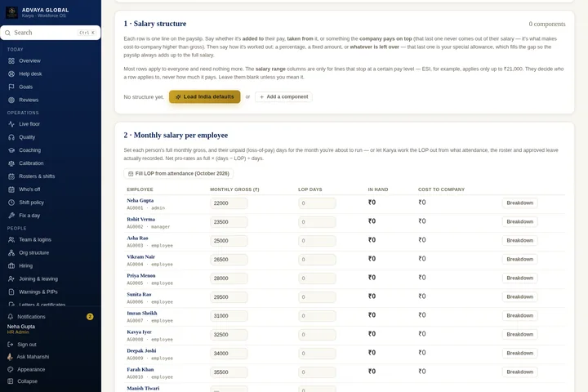The width and height of the screenshot is (588, 392).
Task: Click the Rosters & shifts calendar icon
Action: tap(11, 176)
